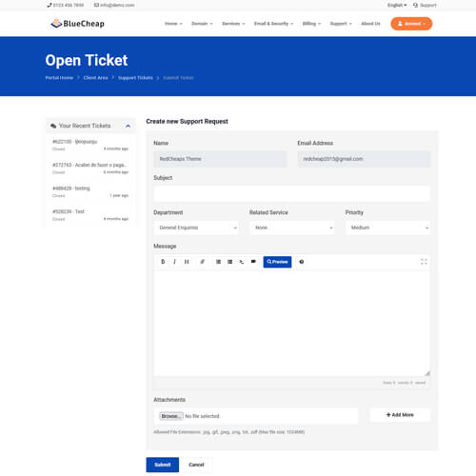Screen dimensions: 476x476
Task: Collapse the Your Recent Tickets panel
Action: (x=128, y=126)
